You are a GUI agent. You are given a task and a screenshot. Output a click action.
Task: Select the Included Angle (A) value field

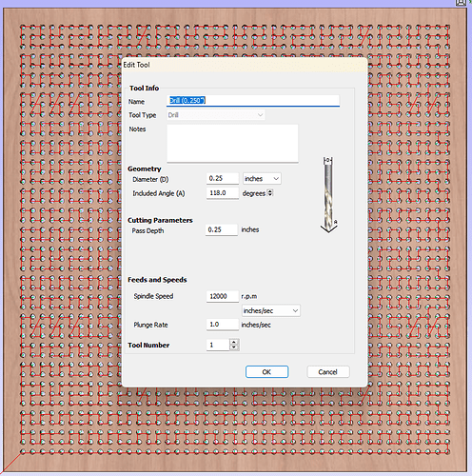coord(223,193)
